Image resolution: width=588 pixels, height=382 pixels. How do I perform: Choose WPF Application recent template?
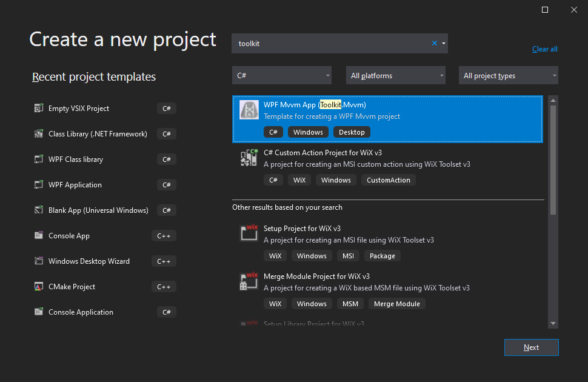105,185
